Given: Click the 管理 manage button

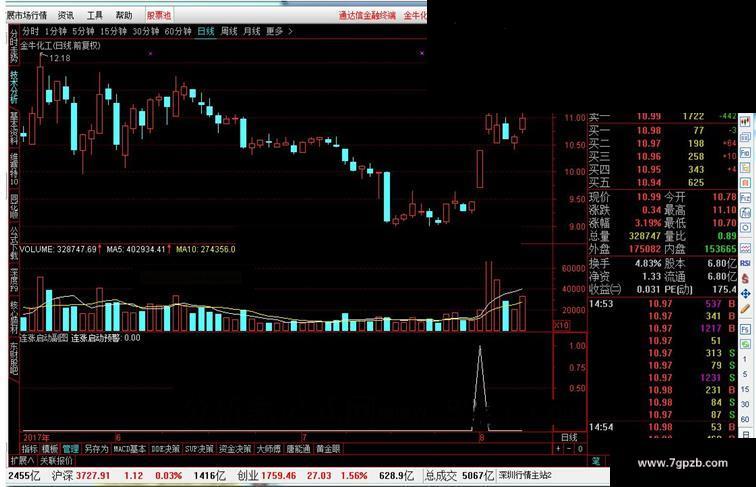Looking at the screenshot, I should pyautogui.click(x=70, y=449).
